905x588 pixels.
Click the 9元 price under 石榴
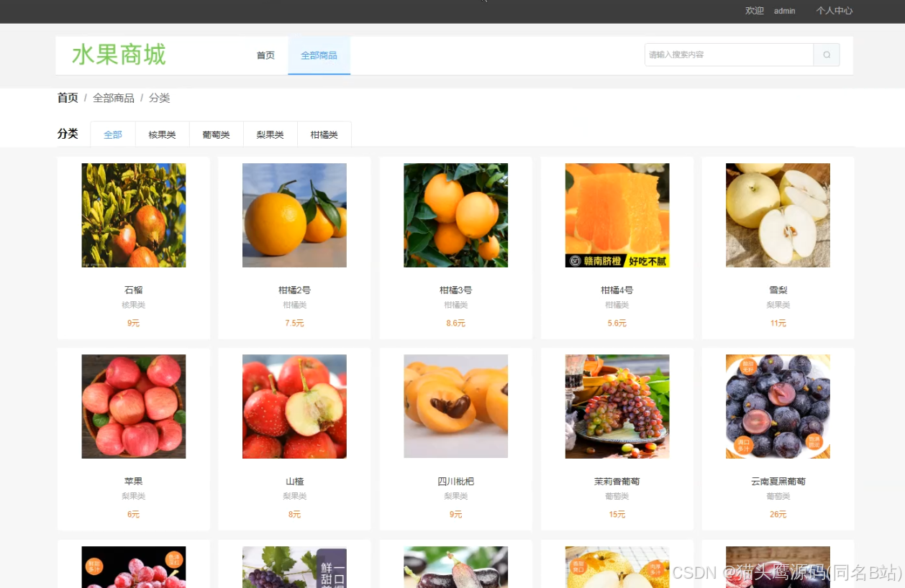(134, 323)
